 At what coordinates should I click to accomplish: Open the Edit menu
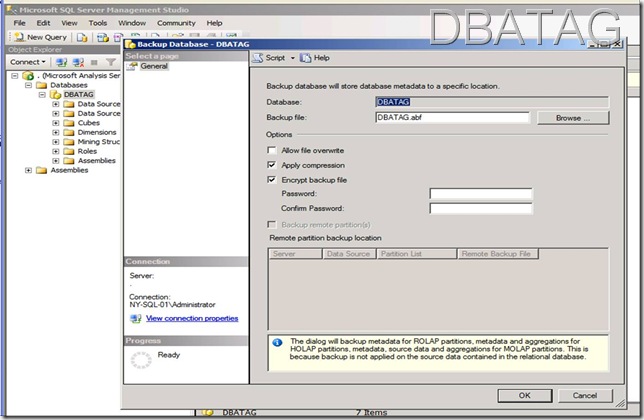[43, 23]
